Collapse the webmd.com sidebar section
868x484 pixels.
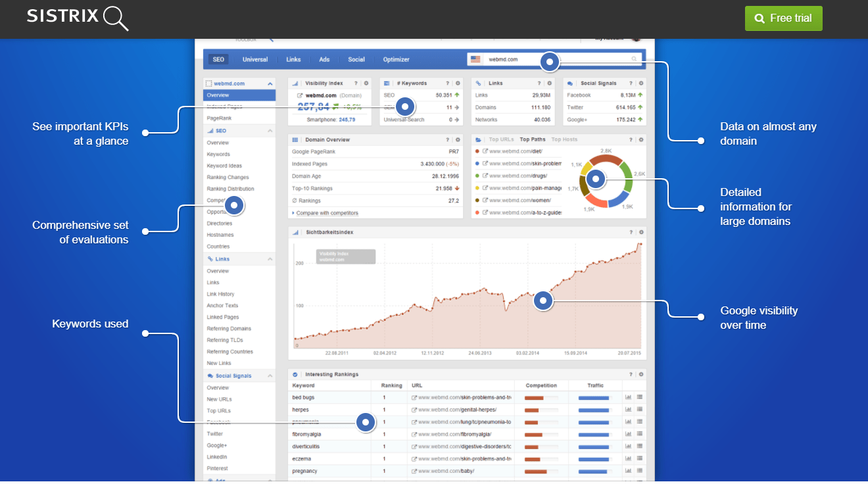coord(270,84)
